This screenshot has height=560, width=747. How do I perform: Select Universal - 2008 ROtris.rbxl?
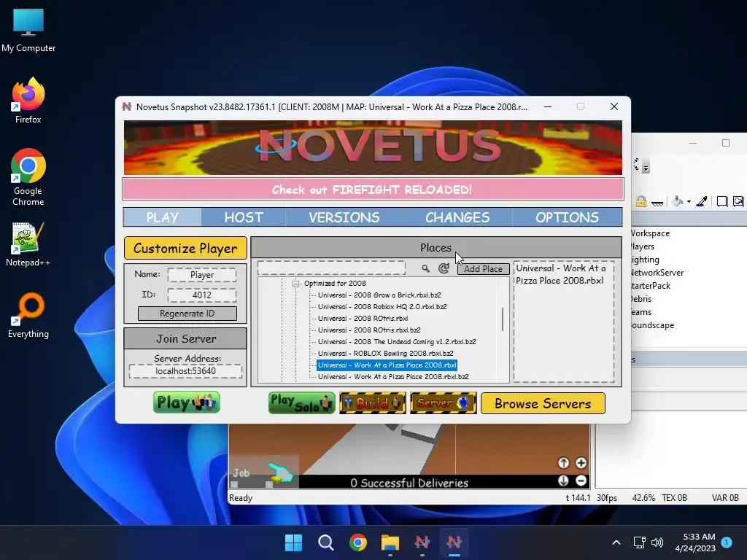(363, 319)
